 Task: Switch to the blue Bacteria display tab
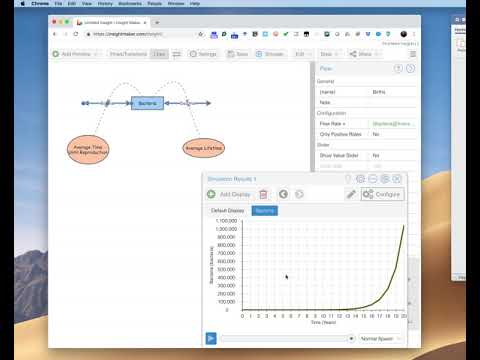pyautogui.click(x=265, y=211)
